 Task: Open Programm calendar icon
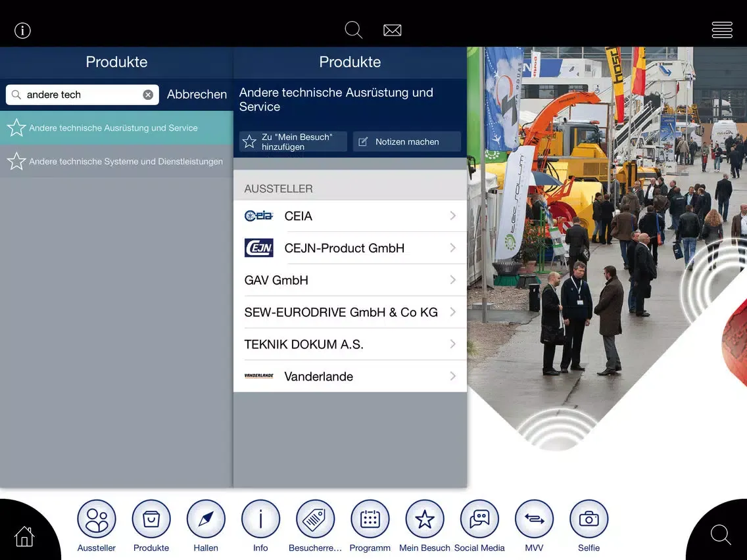coord(370,519)
